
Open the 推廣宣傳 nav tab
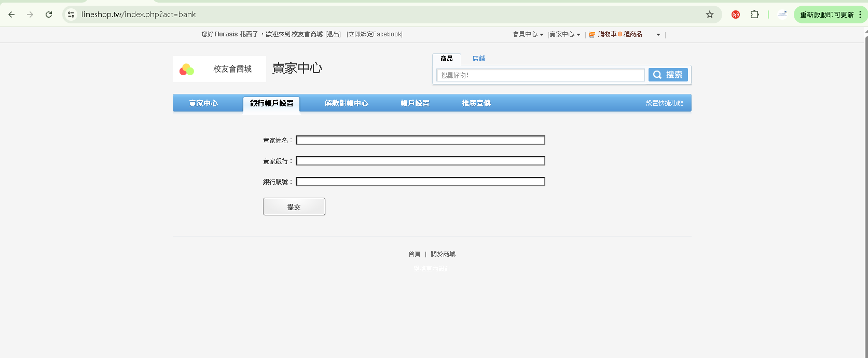click(476, 103)
